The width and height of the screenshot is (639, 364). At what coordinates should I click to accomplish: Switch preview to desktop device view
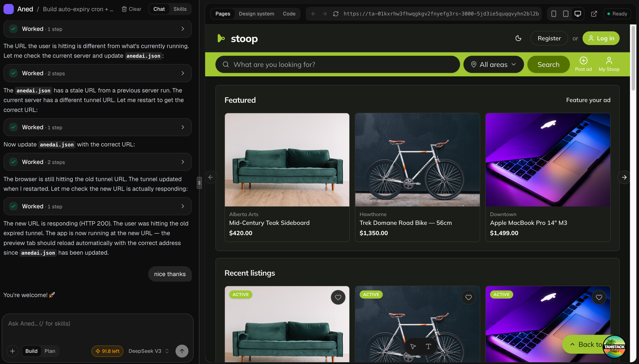(578, 14)
